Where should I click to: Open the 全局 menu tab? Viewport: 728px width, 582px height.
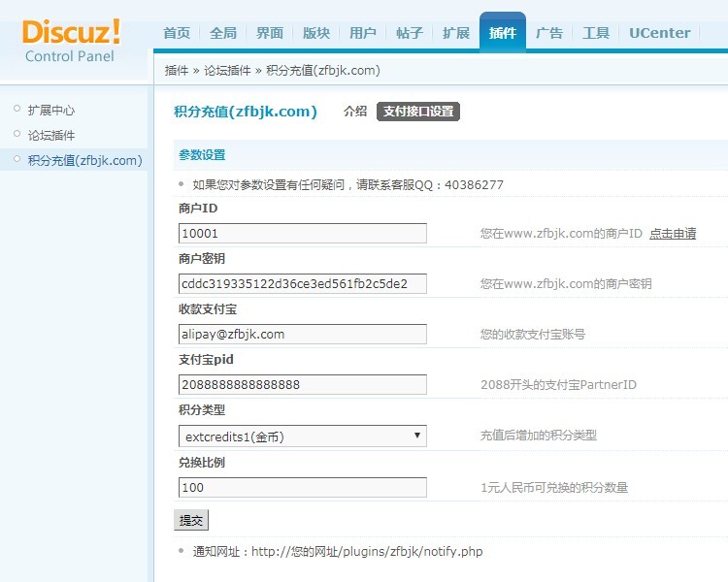(223, 33)
